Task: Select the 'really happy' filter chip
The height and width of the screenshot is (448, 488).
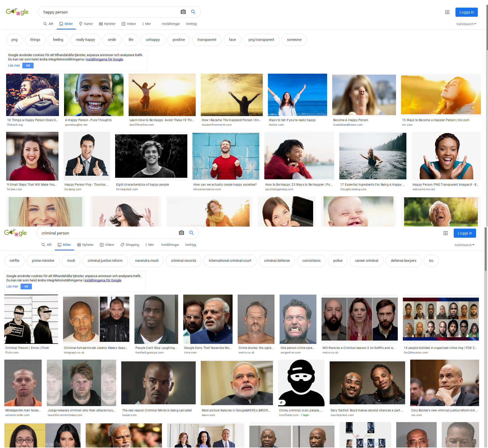Action: coord(85,40)
